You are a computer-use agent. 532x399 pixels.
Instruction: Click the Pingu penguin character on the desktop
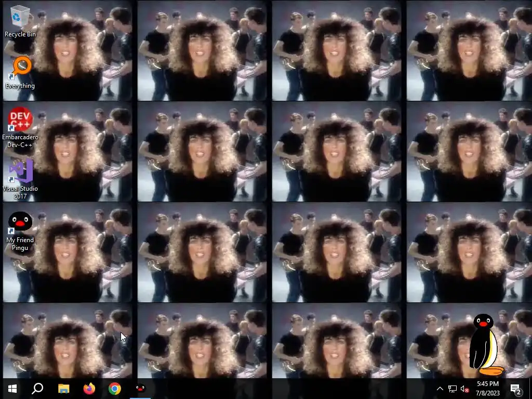click(486, 345)
